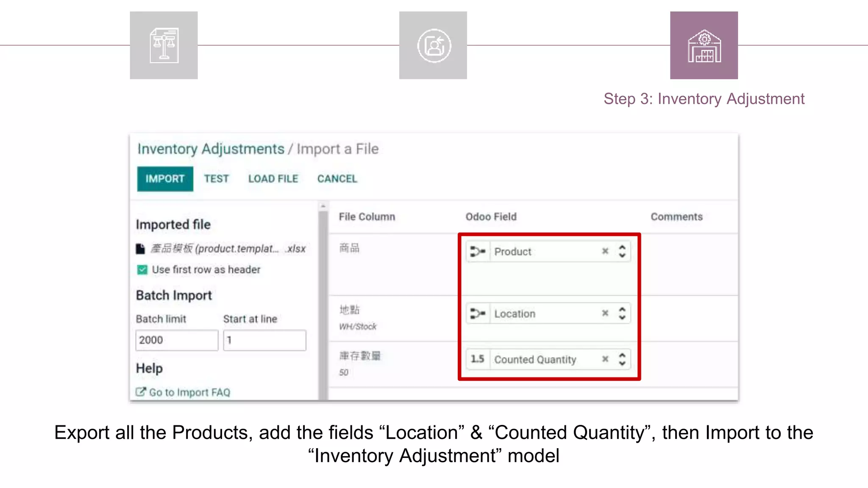The width and height of the screenshot is (868, 488).
Task: Select the Product Odoo field box
Action: click(x=548, y=252)
